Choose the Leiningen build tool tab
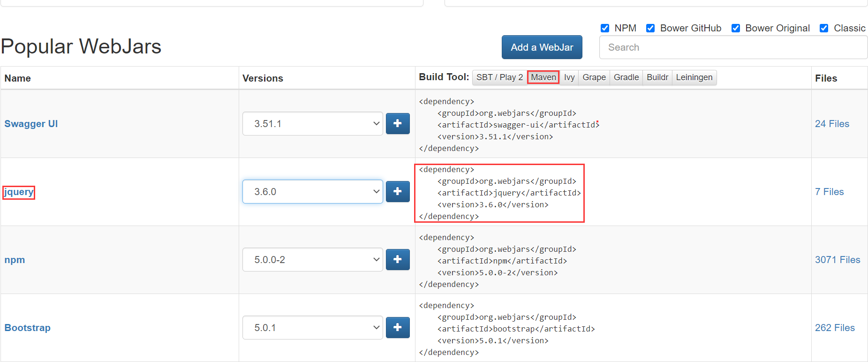Image resolution: width=868 pixels, height=362 pixels. click(694, 77)
